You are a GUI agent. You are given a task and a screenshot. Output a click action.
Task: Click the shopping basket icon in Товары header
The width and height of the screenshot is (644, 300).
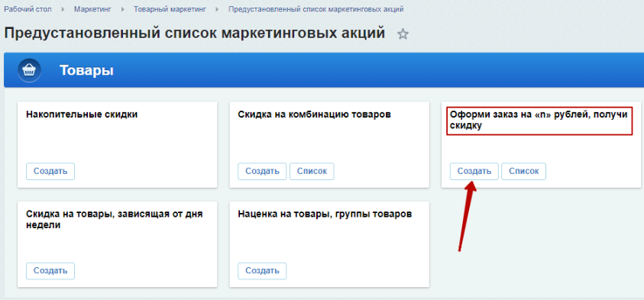pyautogui.click(x=29, y=70)
